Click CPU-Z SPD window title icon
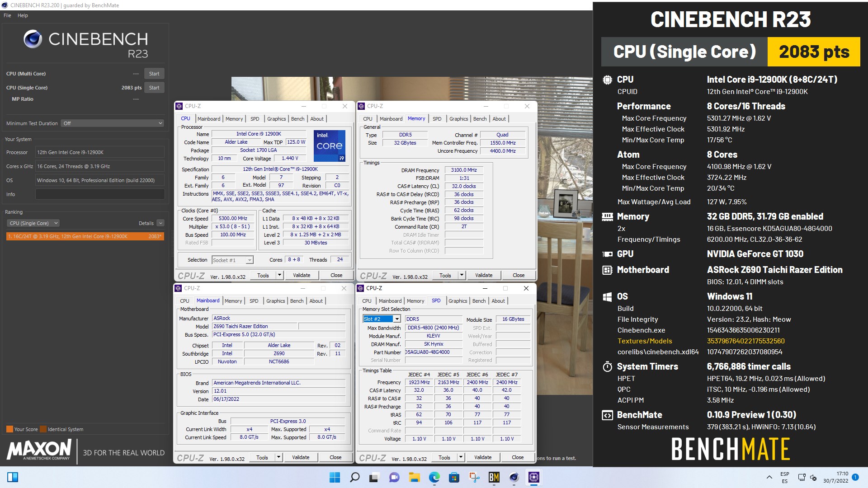The image size is (868, 488). [360, 288]
